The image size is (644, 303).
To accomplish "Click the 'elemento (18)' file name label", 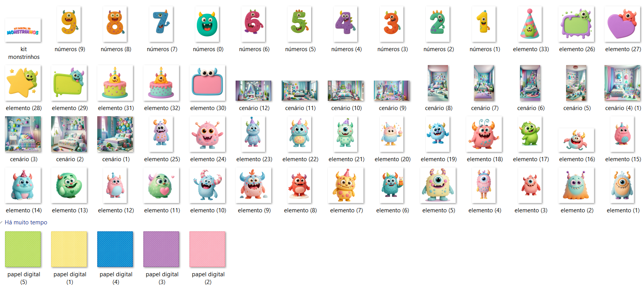I will 484,159.
